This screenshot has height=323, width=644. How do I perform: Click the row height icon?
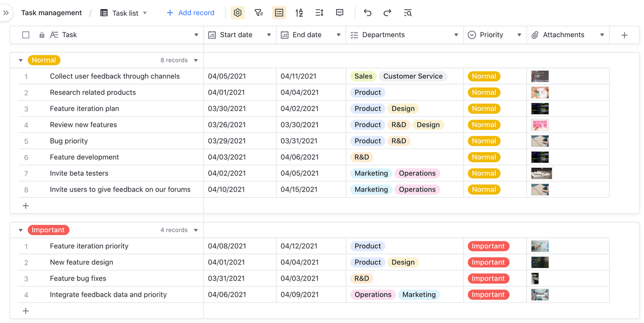(319, 13)
